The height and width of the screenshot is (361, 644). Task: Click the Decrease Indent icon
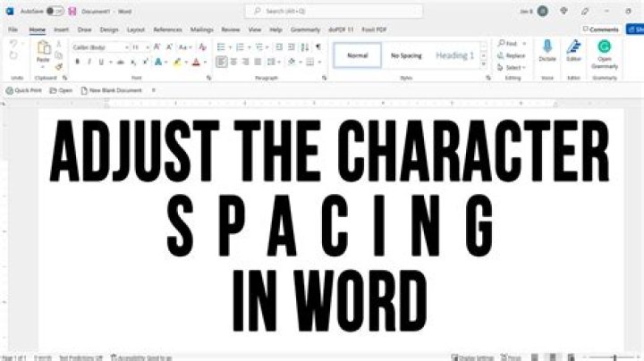[x=279, y=47]
